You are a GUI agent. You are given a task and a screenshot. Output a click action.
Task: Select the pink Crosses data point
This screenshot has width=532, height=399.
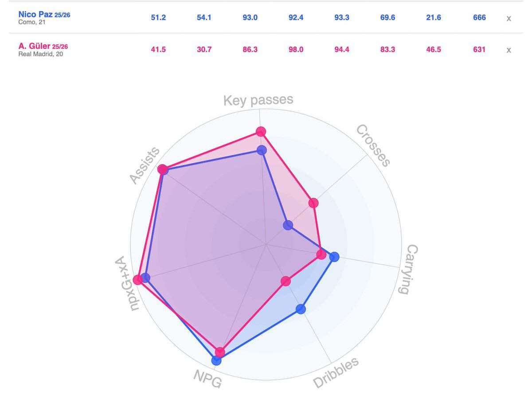click(x=313, y=203)
